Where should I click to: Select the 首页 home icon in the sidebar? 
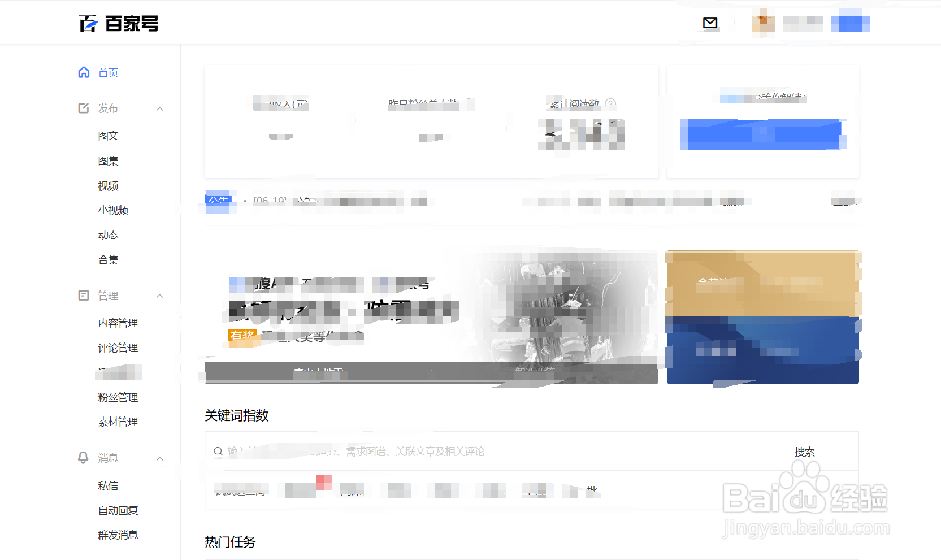tap(84, 72)
